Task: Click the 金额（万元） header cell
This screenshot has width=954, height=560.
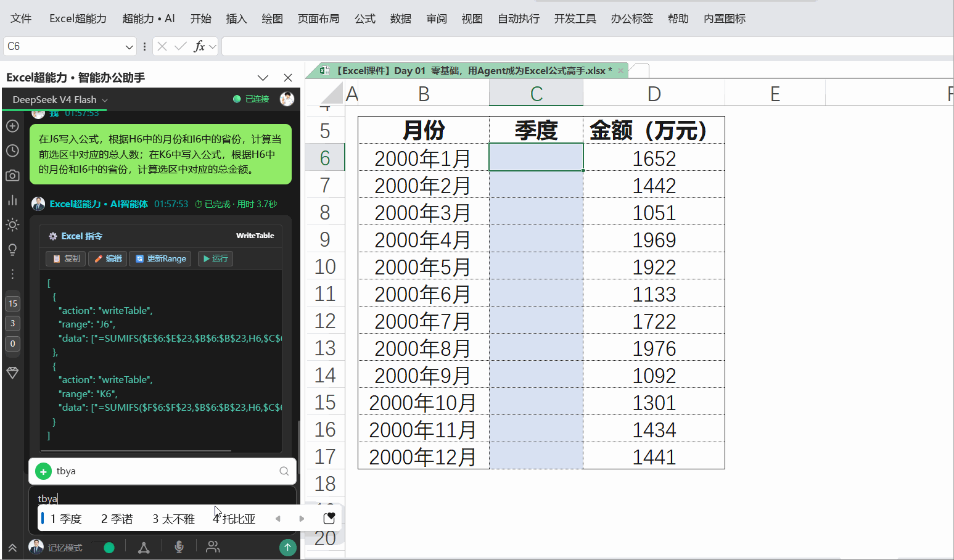Action: (654, 130)
